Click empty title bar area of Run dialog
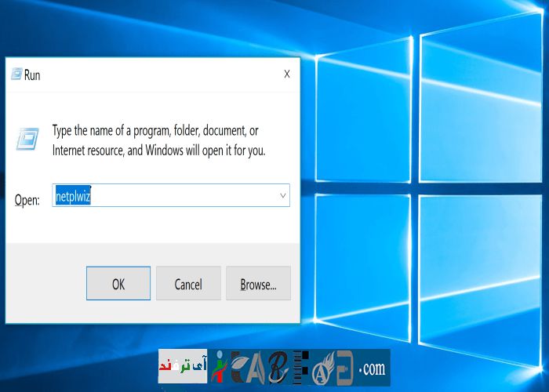Screen dimensions: 549x392 [157, 74]
